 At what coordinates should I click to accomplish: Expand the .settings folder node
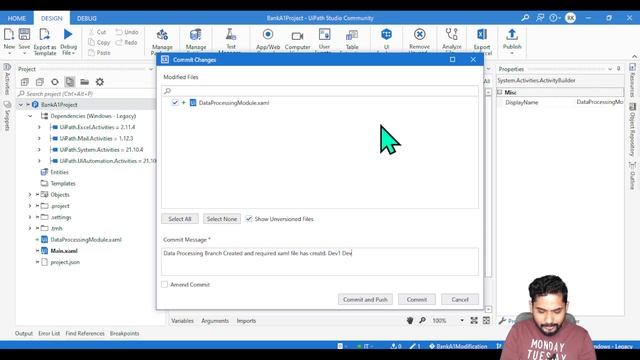point(30,217)
